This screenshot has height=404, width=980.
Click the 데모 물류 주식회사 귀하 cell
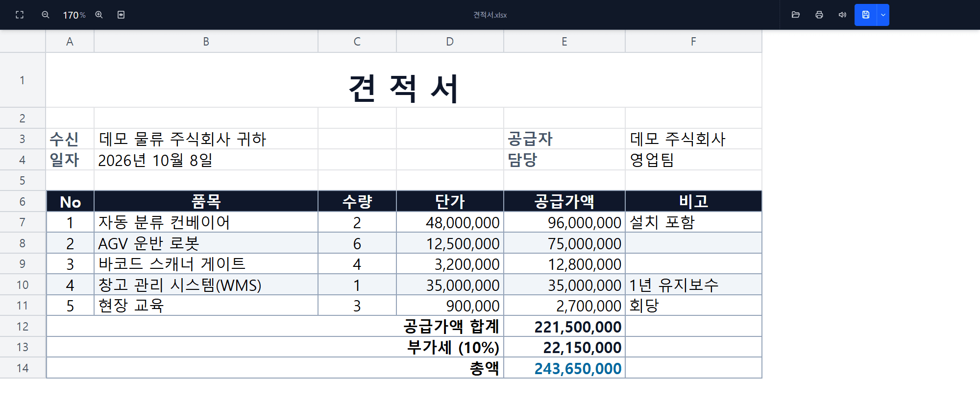206,139
